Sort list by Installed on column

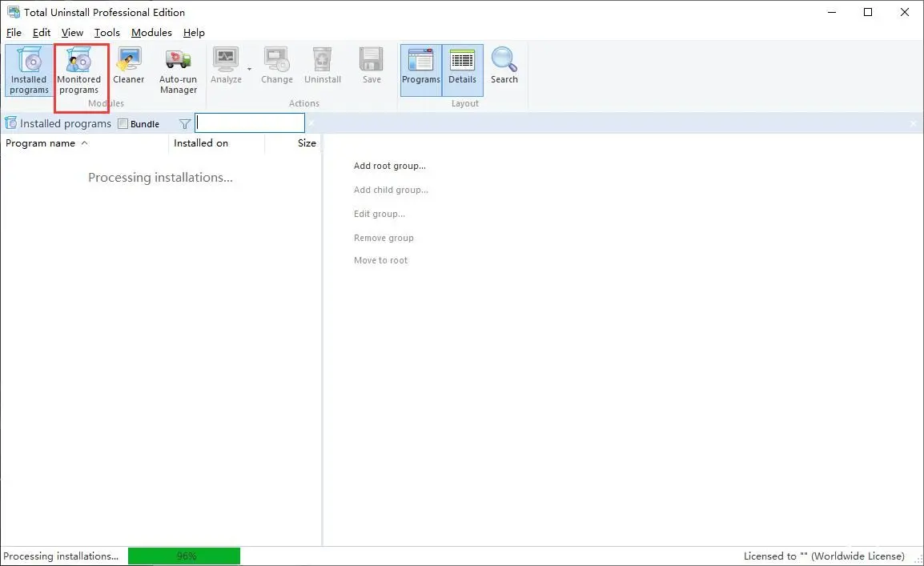coord(217,143)
